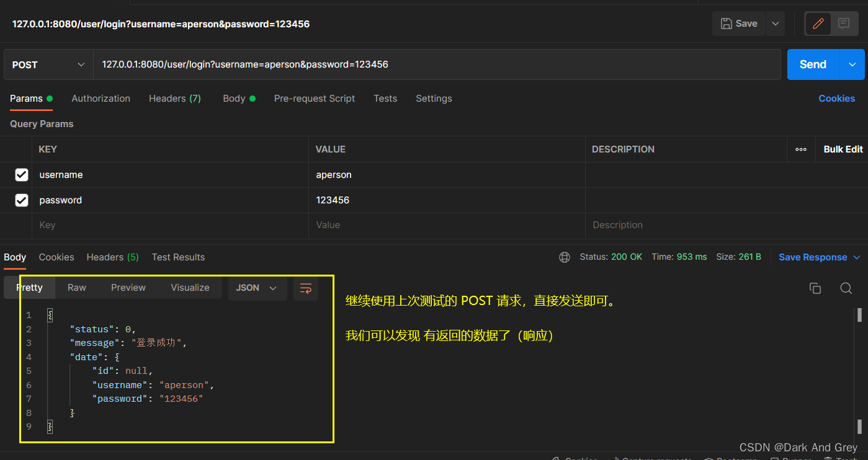Click into the request URL field

click(x=437, y=64)
